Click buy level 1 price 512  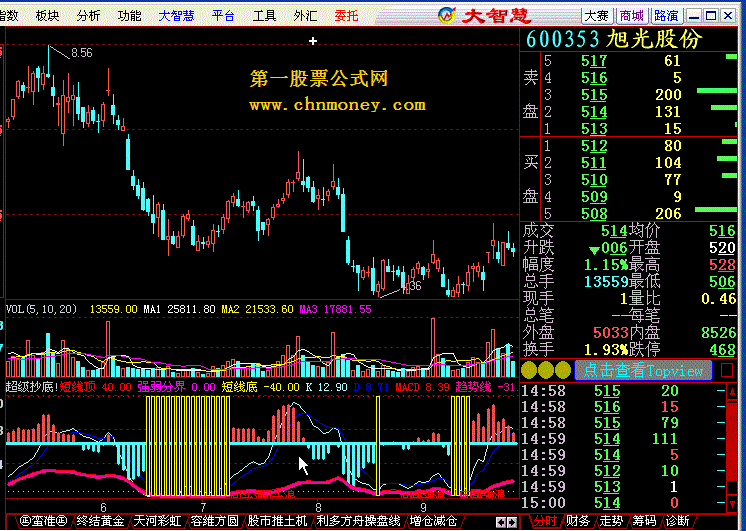[594, 146]
